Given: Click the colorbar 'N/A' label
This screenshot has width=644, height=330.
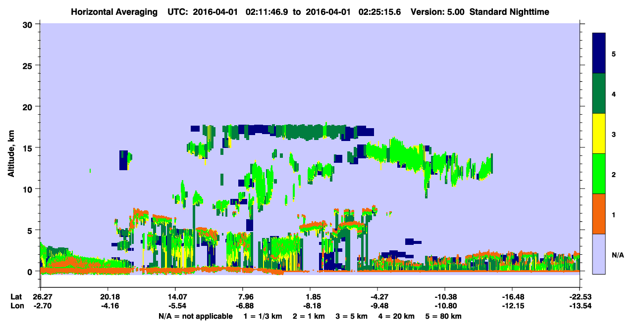Looking at the screenshot, I should tap(618, 255).
